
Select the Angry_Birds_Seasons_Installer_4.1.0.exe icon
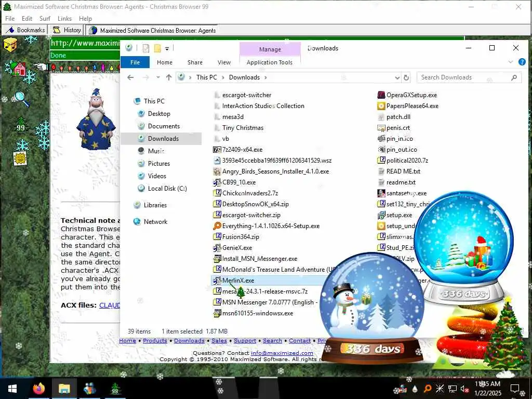[x=217, y=171]
